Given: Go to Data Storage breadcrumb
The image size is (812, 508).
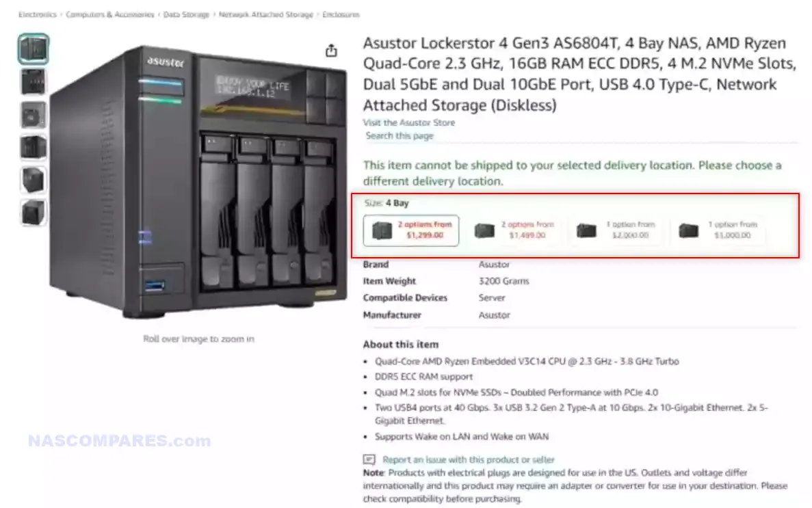Looking at the screenshot, I should [187, 14].
